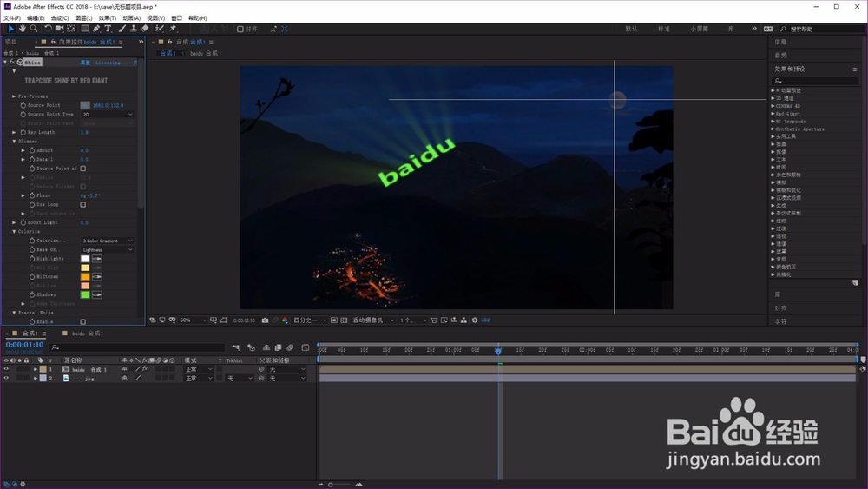Select the Rectangle shape tool
868x489 pixels.
[x=85, y=29]
